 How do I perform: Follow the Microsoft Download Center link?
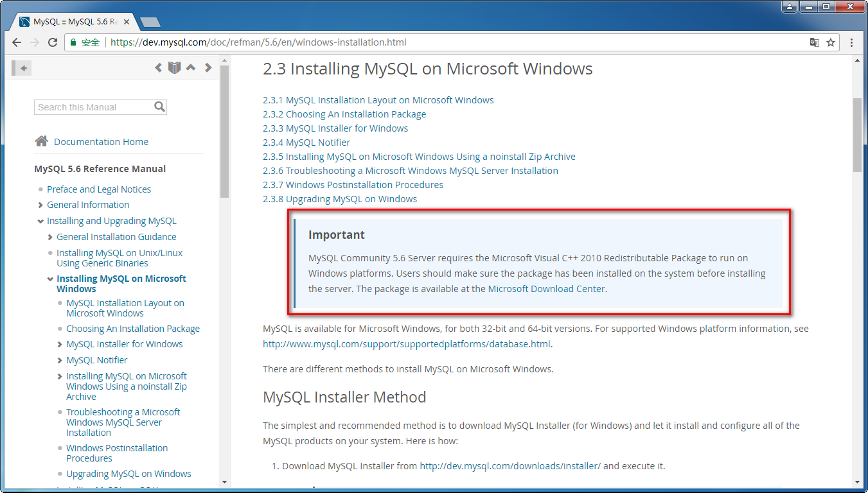tap(547, 289)
